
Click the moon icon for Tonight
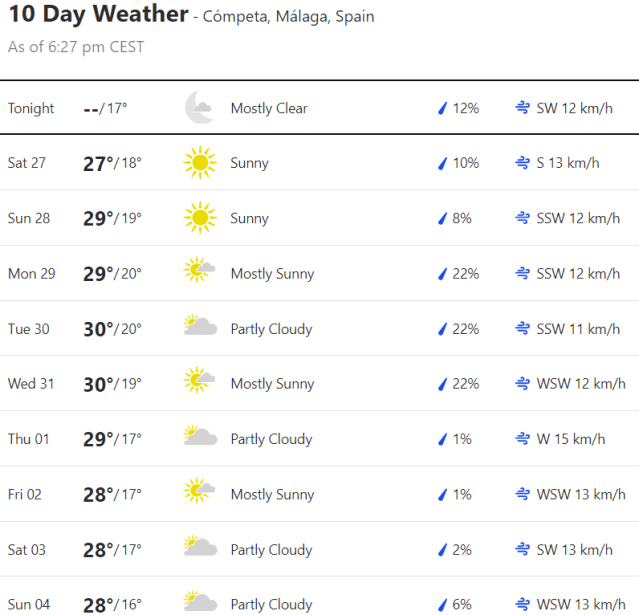point(200,108)
